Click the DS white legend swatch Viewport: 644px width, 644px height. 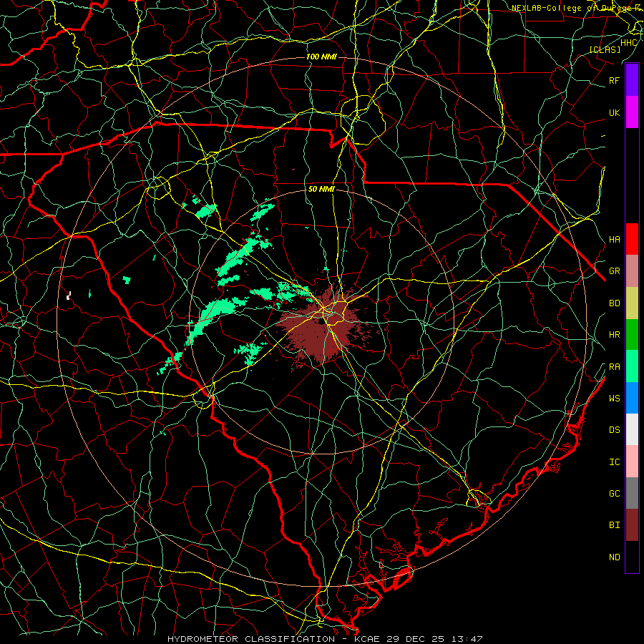pyautogui.click(x=632, y=429)
